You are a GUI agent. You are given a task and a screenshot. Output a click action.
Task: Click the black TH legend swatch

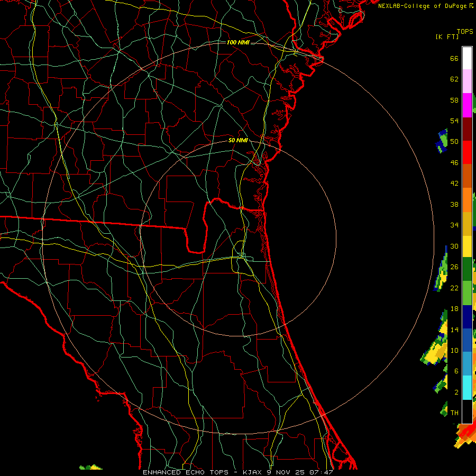pos(467,411)
